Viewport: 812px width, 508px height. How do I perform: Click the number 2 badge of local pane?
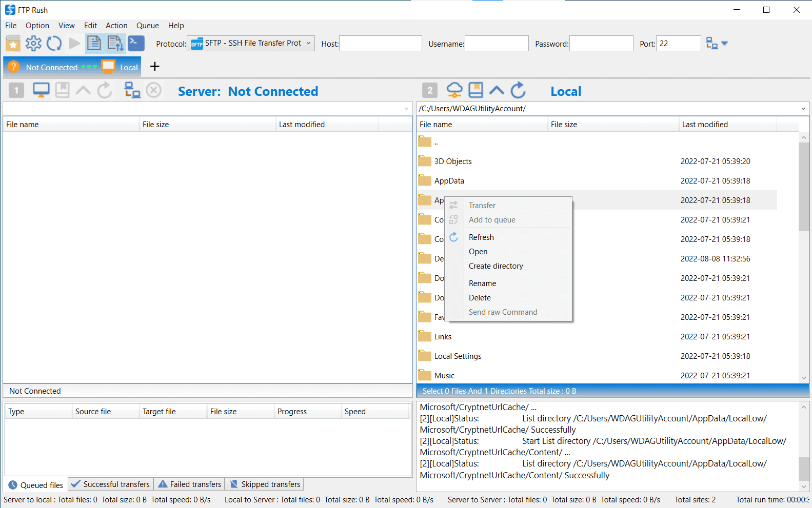click(430, 91)
